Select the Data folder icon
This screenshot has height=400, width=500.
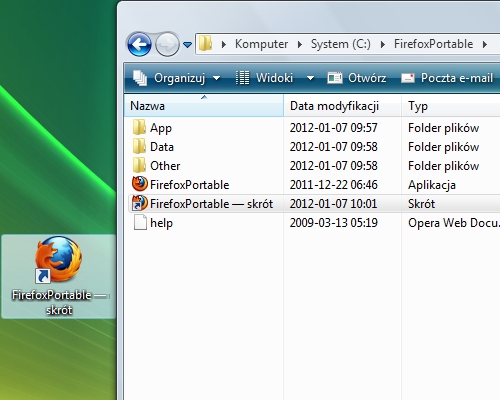139,146
